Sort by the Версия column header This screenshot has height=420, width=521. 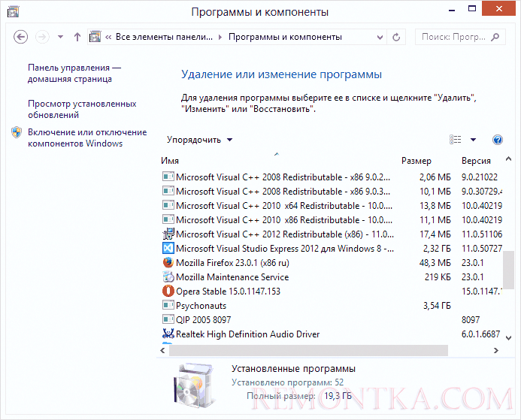coord(476,161)
